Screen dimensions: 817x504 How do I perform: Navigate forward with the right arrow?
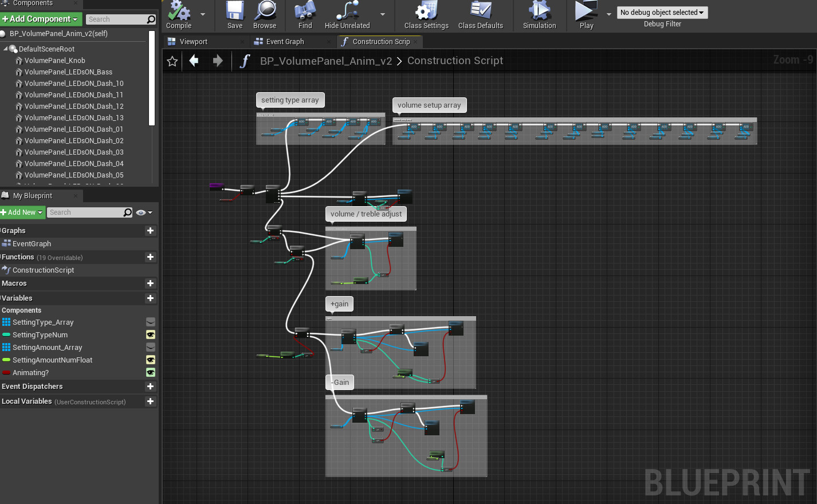pyautogui.click(x=218, y=61)
